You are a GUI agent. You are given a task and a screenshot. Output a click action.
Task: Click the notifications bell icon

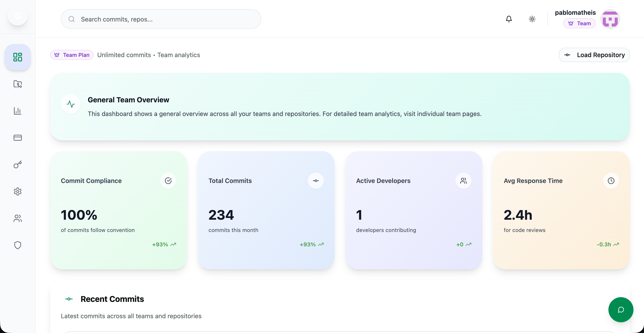tap(508, 19)
